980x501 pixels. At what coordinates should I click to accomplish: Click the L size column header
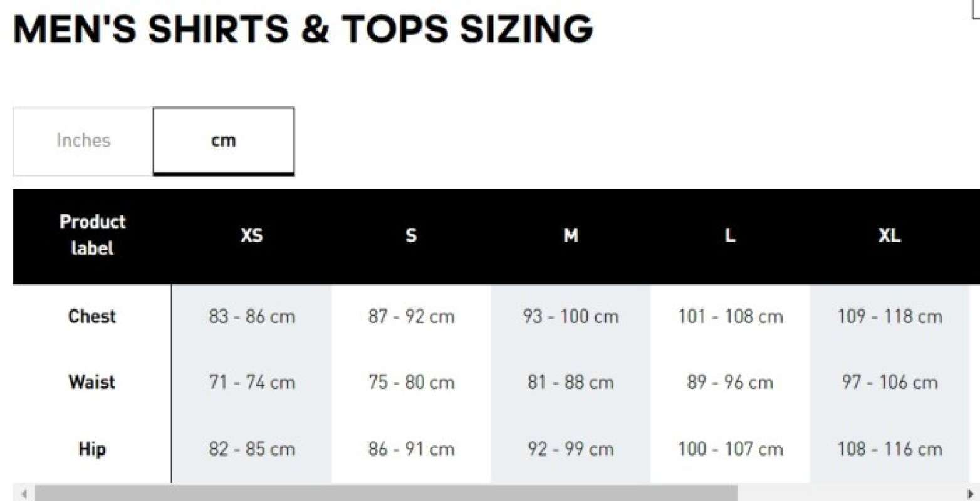tap(730, 236)
